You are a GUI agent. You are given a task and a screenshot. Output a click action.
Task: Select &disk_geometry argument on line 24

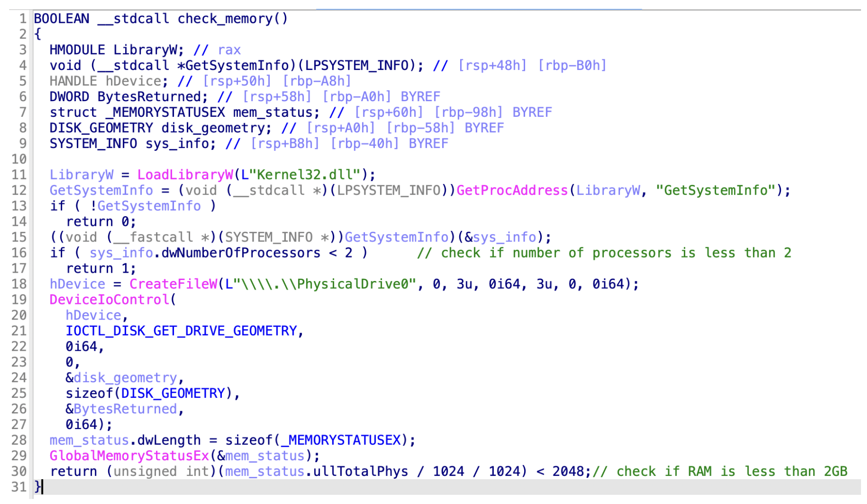[121, 378]
